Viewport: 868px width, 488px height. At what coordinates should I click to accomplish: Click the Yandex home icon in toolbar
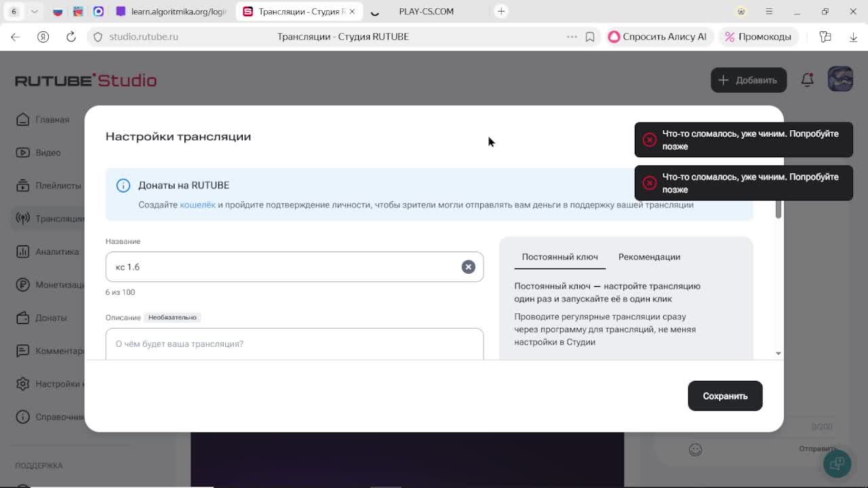pyautogui.click(x=43, y=37)
